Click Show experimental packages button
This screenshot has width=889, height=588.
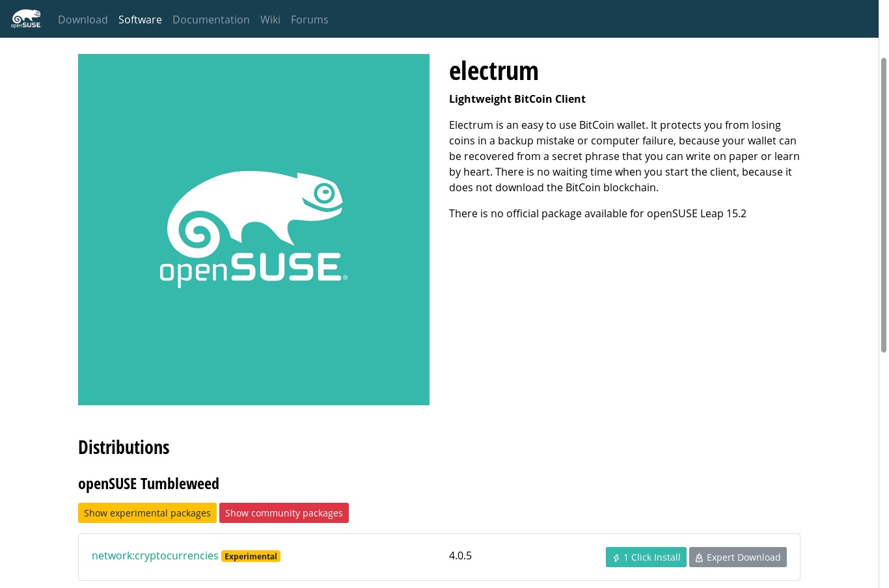[x=147, y=513]
